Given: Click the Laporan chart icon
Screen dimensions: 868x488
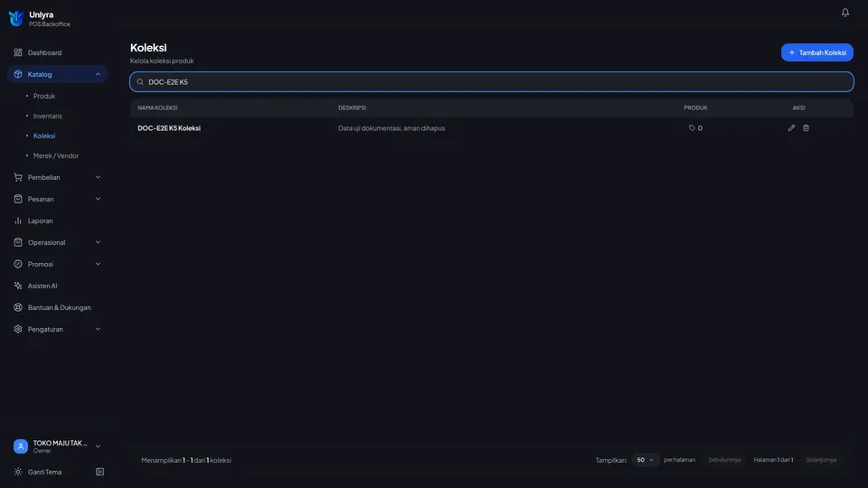Looking at the screenshot, I should tap(18, 221).
